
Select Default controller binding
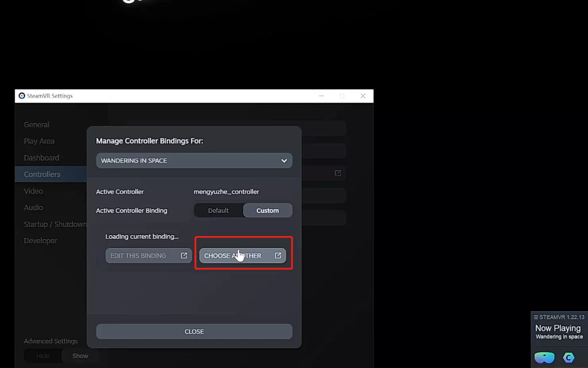click(218, 210)
